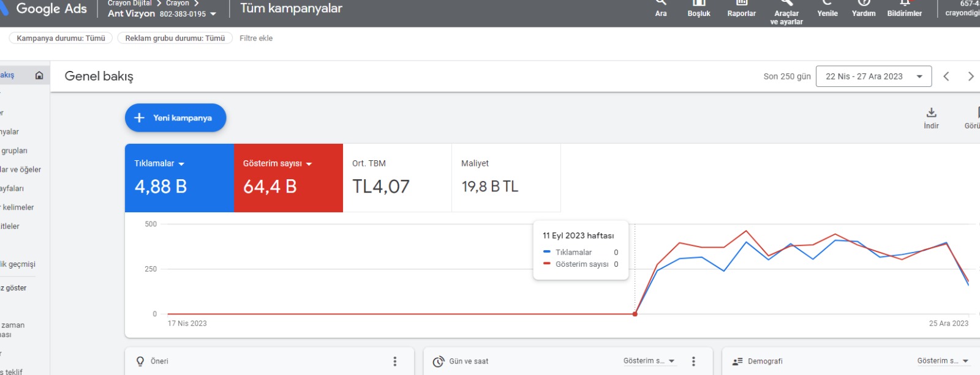Open the Yardım help menu

click(x=864, y=9)
